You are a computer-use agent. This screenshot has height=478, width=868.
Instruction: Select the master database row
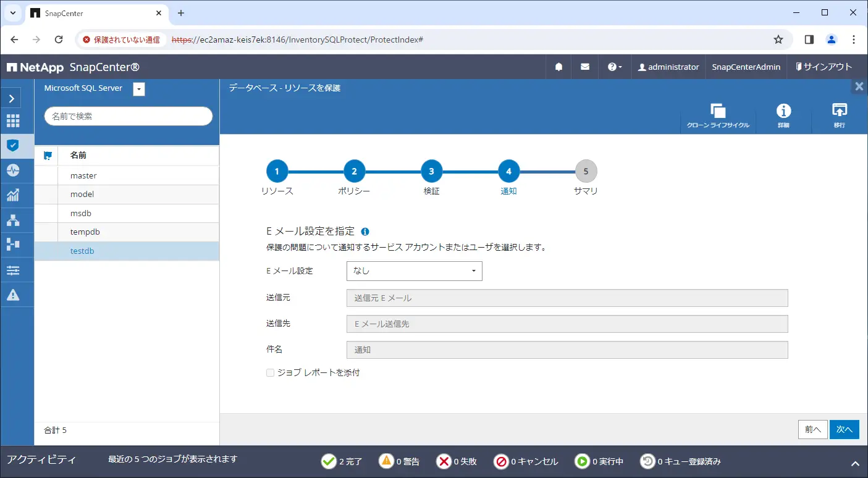click(127, 175)
